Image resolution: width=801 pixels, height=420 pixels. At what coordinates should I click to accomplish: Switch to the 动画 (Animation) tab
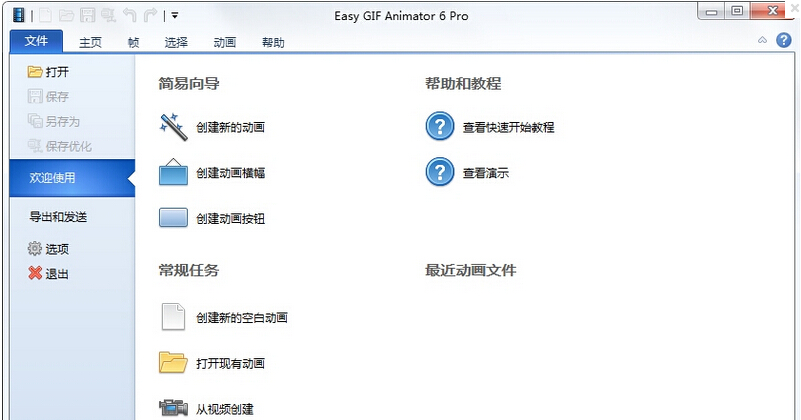click(x=225, y=42)
